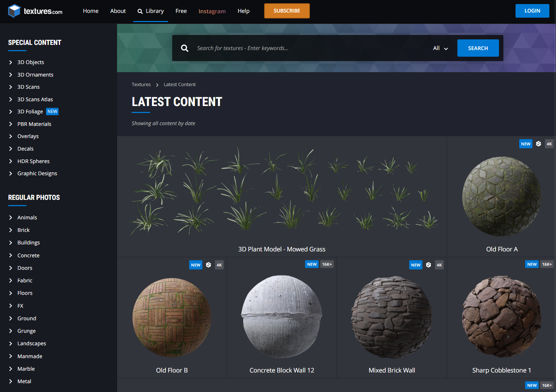The image size is (556, 392).
Task: Click the blue underline indicator under Library
Action: (x=150, y=21)
